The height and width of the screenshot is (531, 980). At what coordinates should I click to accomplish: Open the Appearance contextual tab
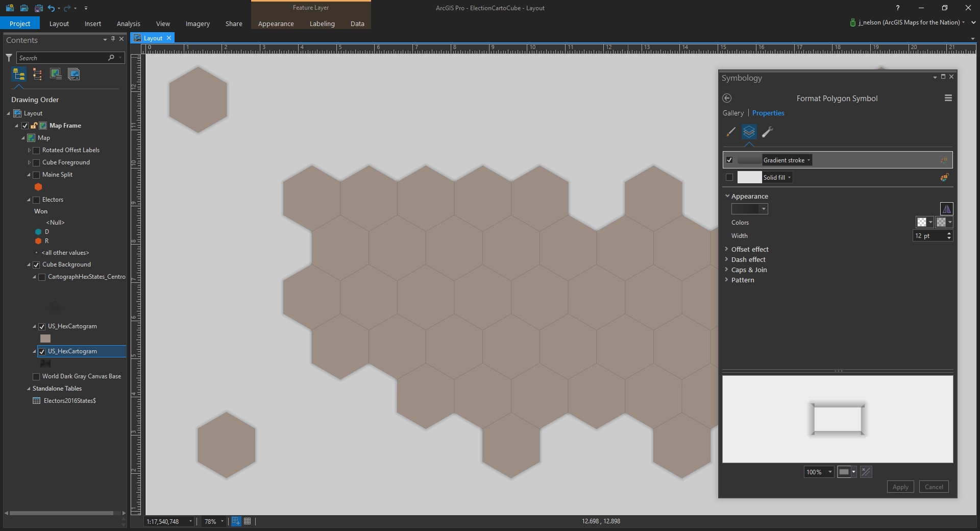tap(276, 23)
